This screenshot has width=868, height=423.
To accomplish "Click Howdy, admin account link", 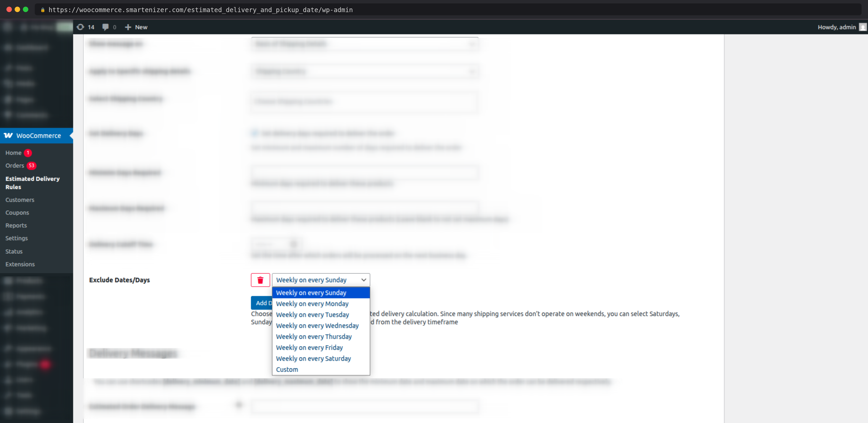I will coord(836,27).
